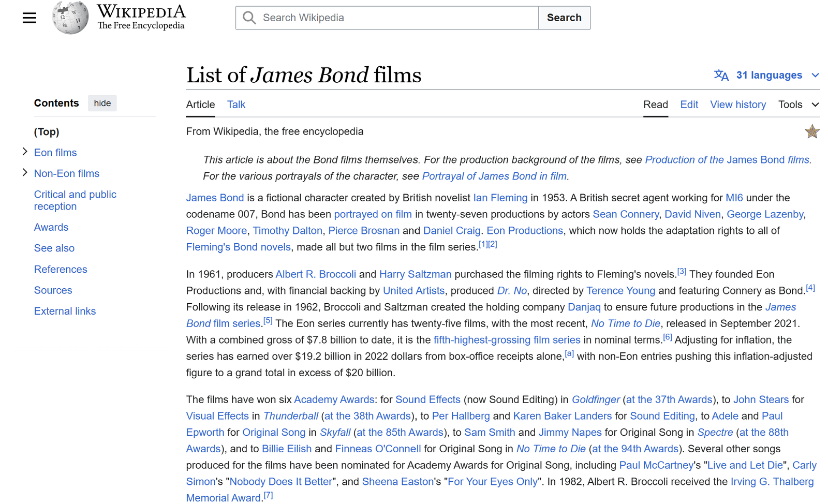This screenshot has width=828, height=504.
Task: Click the Wikipedia wordmark text logo
Action: [x=141, y=18]
